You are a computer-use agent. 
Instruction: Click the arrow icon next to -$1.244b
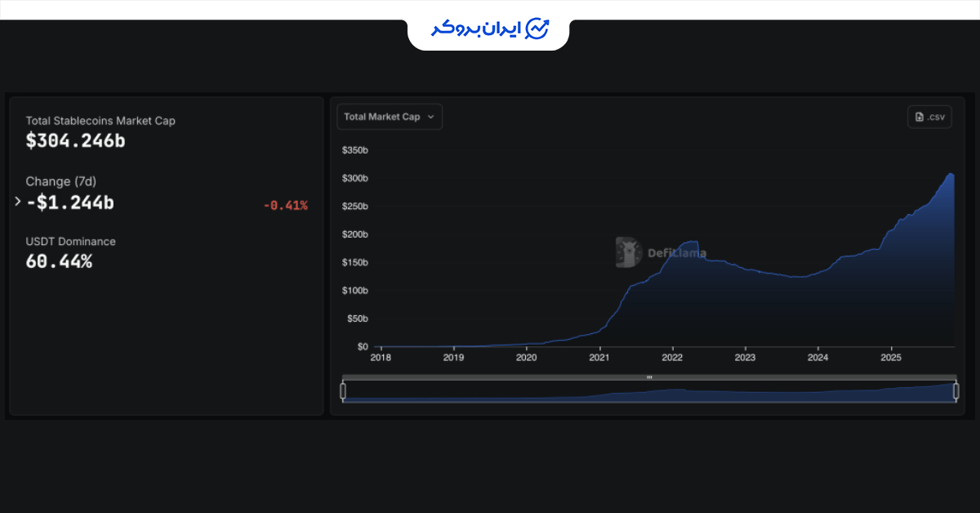pos(17,202)
